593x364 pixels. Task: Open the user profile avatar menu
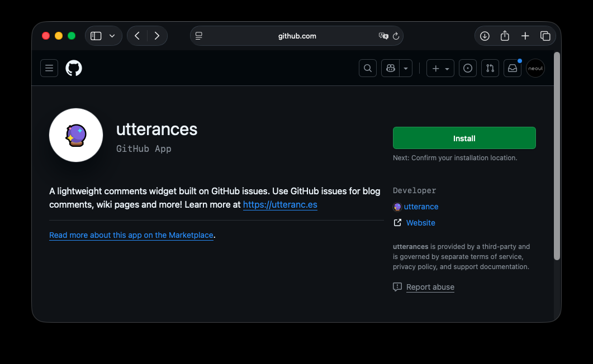point(535,68)
